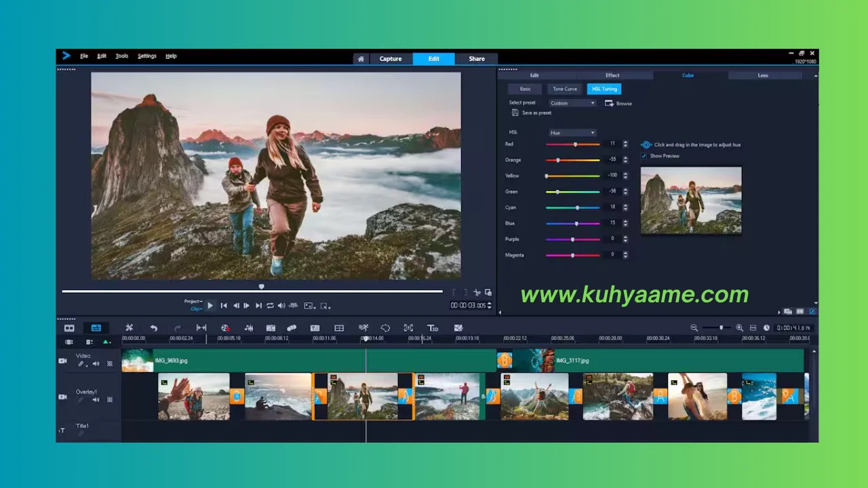868x488 pixels.
Task: Open the Track Motion runner icon
Action: pos(363,328)
